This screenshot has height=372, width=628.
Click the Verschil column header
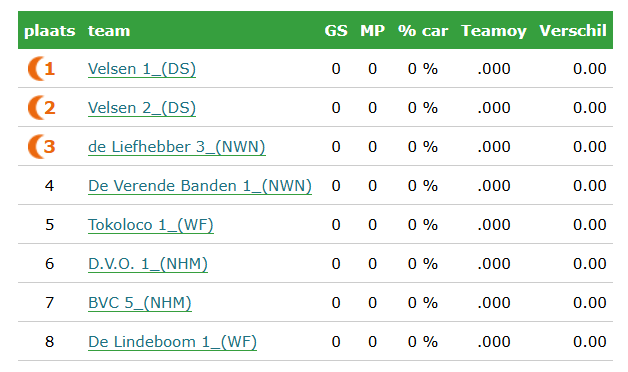pos(573,31)
